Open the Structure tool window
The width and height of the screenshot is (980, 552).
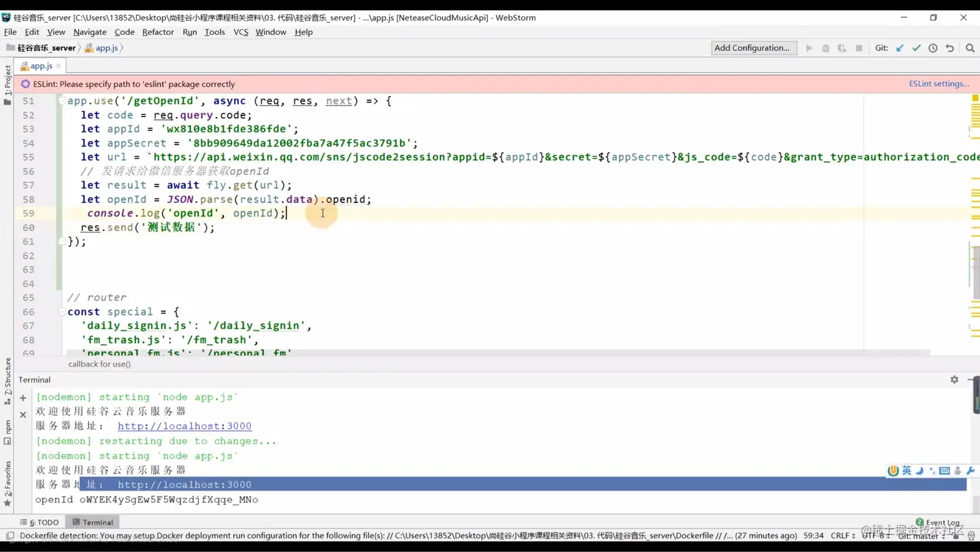point(7,381)
